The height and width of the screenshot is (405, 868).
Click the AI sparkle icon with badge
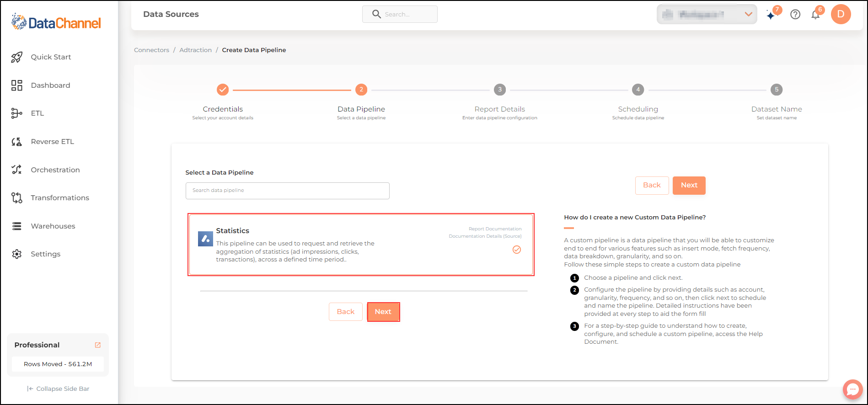click(x=772, y=15)
